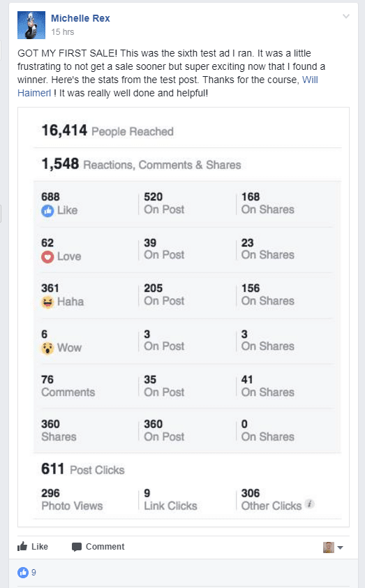Image resolution: width=365 pixels, height=588 pixels.
Task: Click Michelle Rex's profile picture
Action: [31, 25]
